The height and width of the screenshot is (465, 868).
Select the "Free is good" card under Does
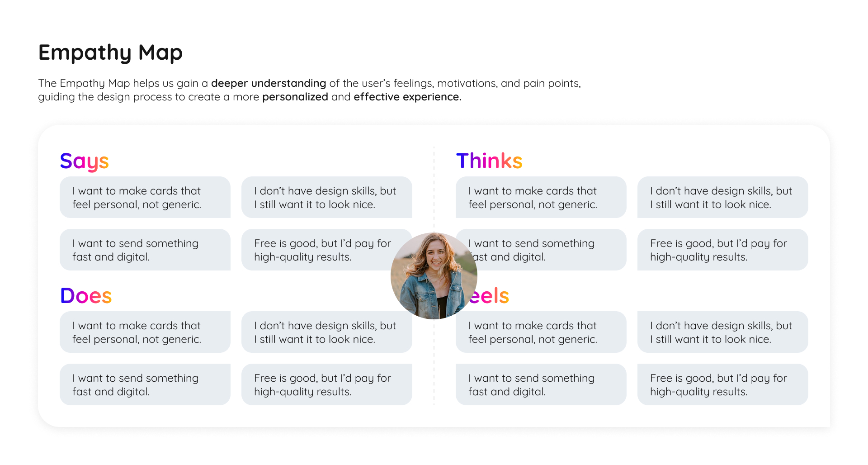[326, 384]
